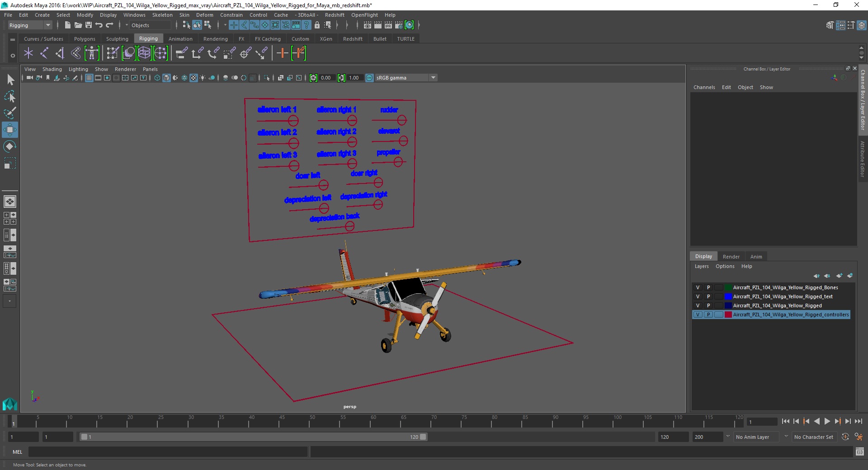The height and width of the screenshot is (470, 868).
Task: Switch to the Animation shelf tab
Action: [x=180, y=39]
